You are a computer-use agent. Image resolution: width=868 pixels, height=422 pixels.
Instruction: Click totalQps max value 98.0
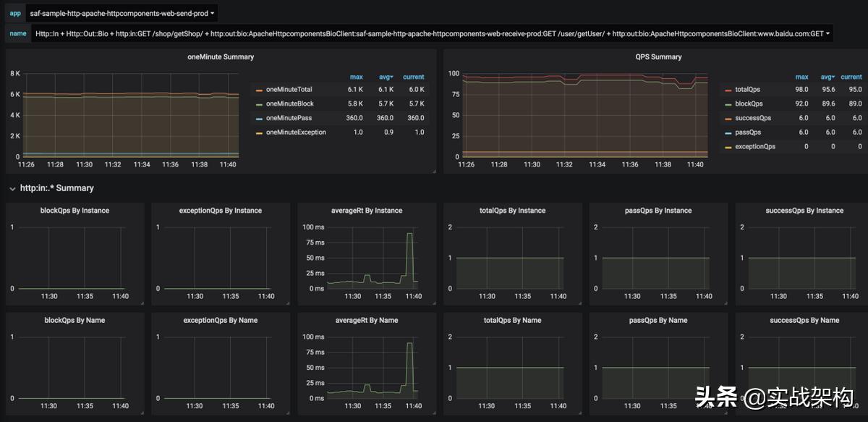(801, 90)
